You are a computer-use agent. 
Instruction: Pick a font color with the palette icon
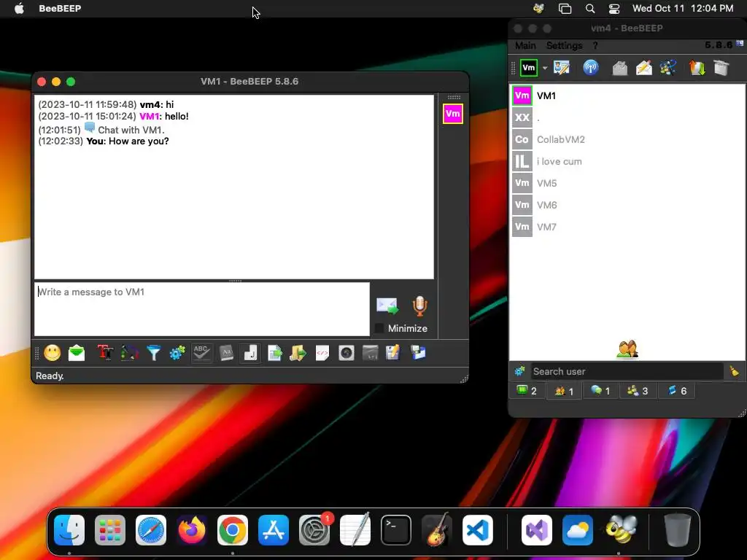[x=129, y=353]
